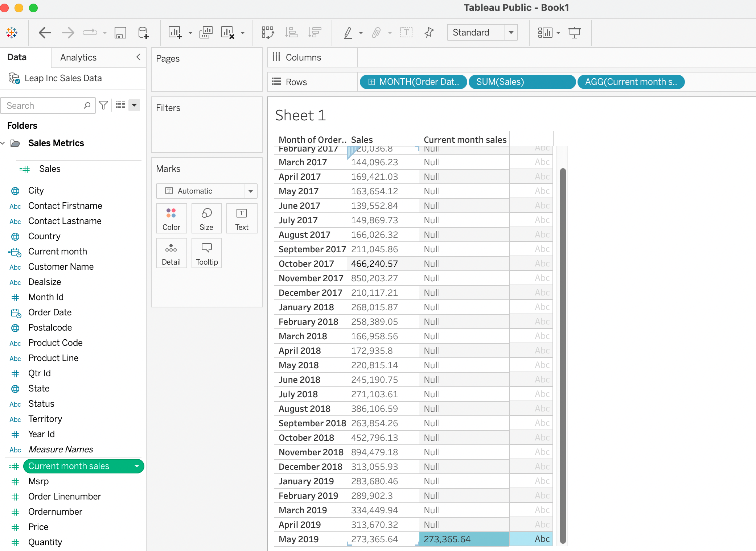Image resolution: width=756 pixels, height=551 pixels.
Task: Click the Tableau logo start page icon
Action: [x=12, y=33]
